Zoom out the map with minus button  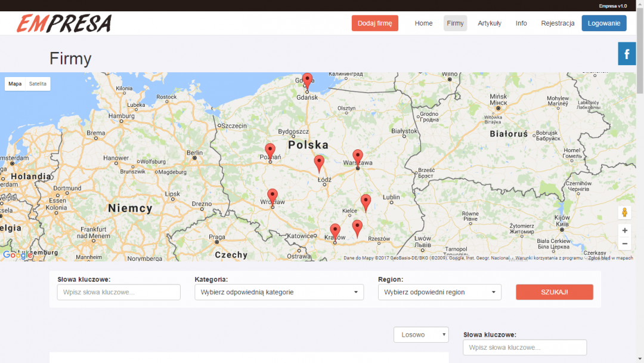click(624, 244)
